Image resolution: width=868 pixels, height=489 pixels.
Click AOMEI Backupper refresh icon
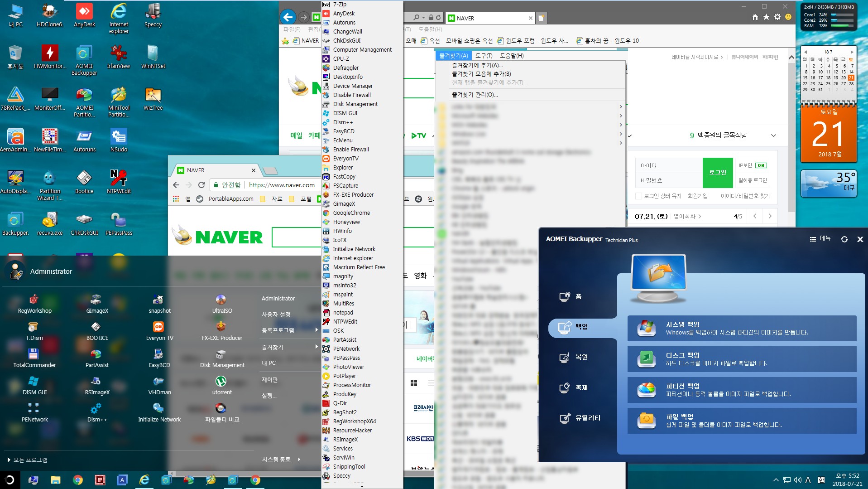[x=844, y=239]
